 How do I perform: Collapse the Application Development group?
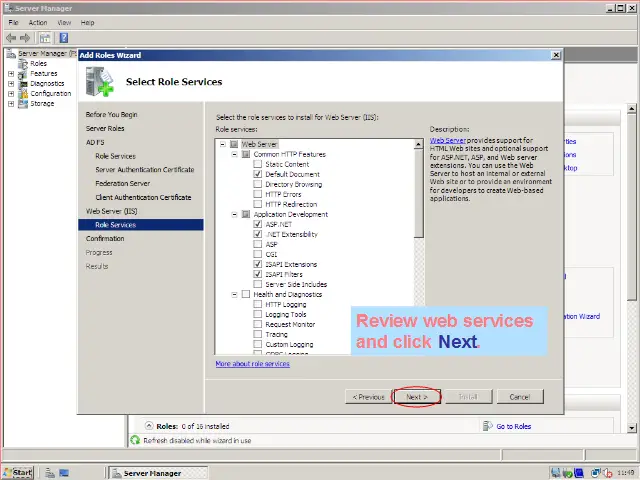click(x=234, y=214)
